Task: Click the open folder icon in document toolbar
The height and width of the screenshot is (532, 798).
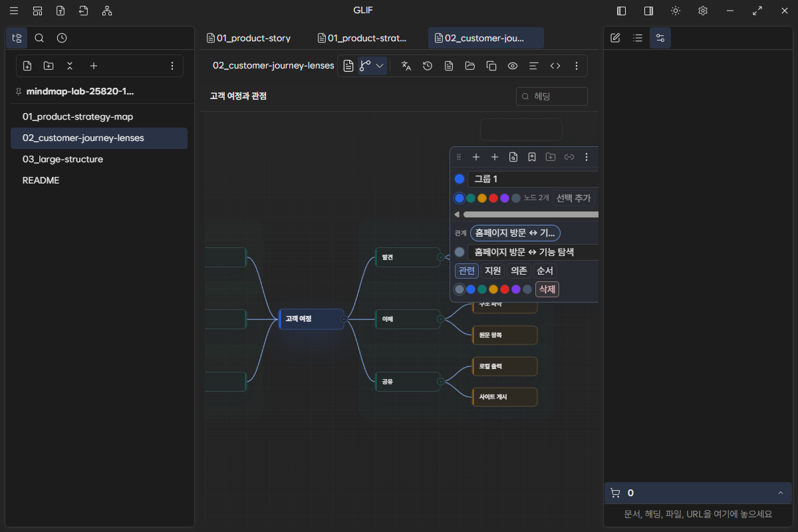Action: point(470,66)
